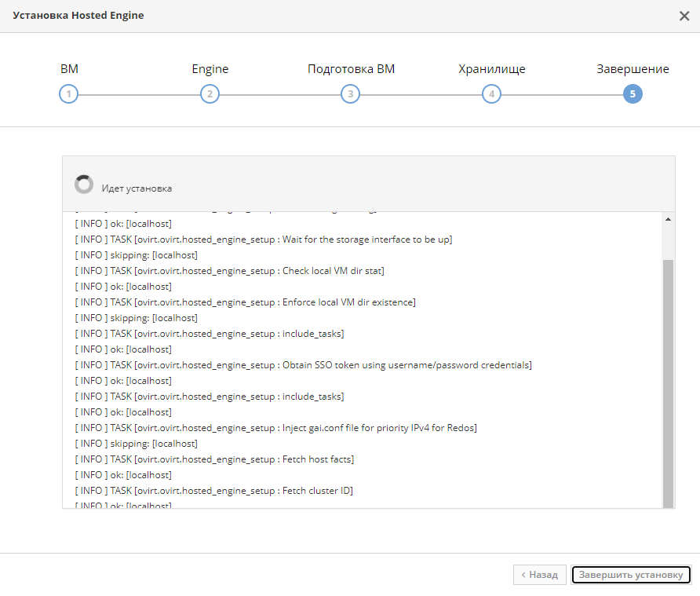700x596 pixels.
Task: Close the Hosted Engine setup dialog
Action: coord(684,16)
